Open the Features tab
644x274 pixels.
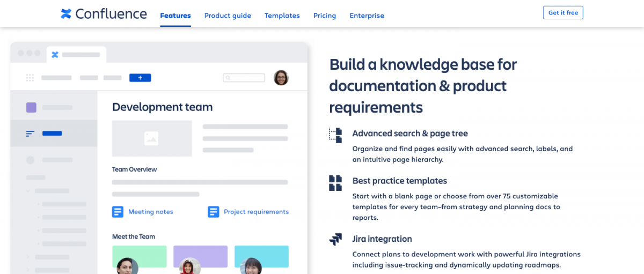click(x=175, y=16)
